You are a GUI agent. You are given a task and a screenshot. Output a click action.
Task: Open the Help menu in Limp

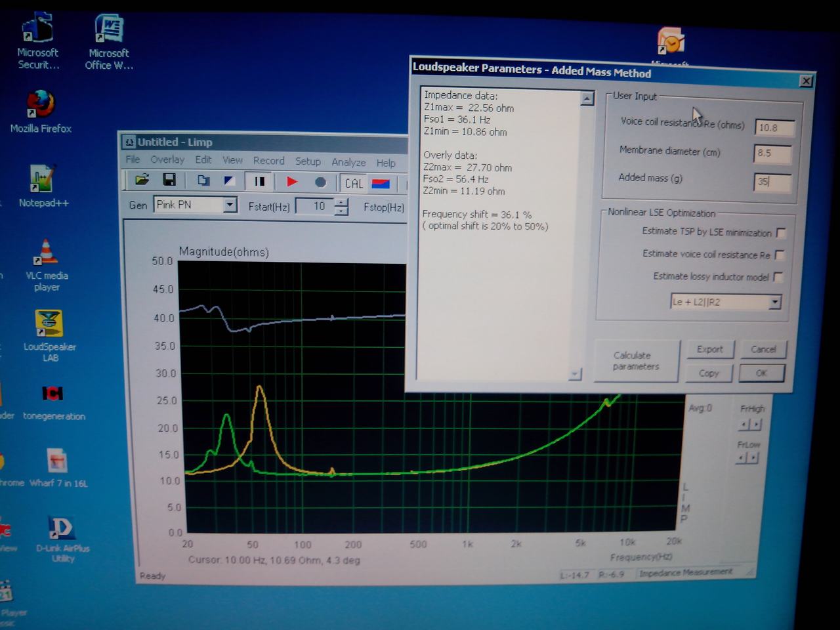(386, 163)
